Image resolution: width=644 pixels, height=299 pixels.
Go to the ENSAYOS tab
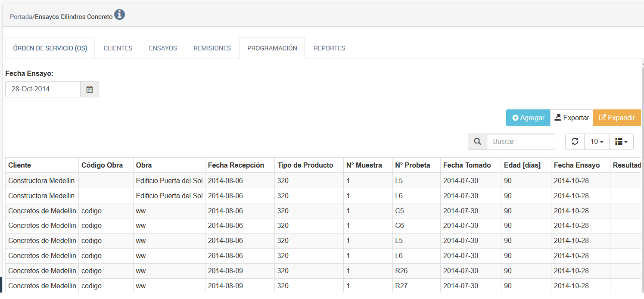163,48
